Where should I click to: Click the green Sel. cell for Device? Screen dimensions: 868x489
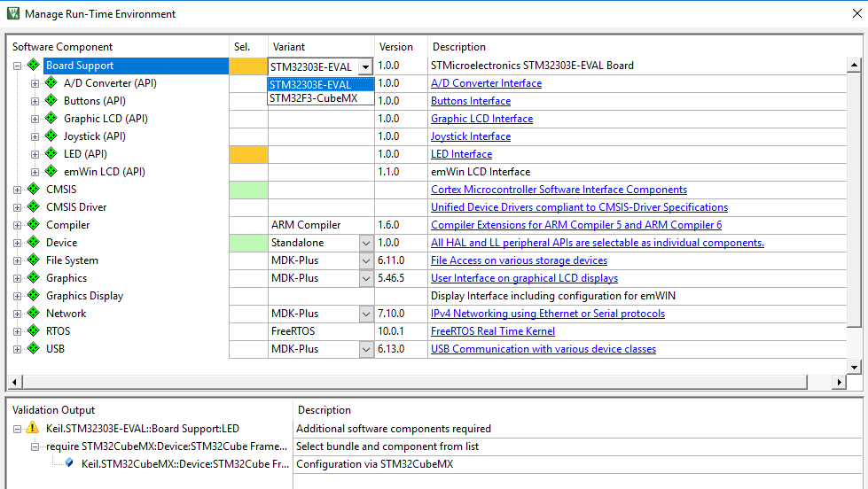248,243
